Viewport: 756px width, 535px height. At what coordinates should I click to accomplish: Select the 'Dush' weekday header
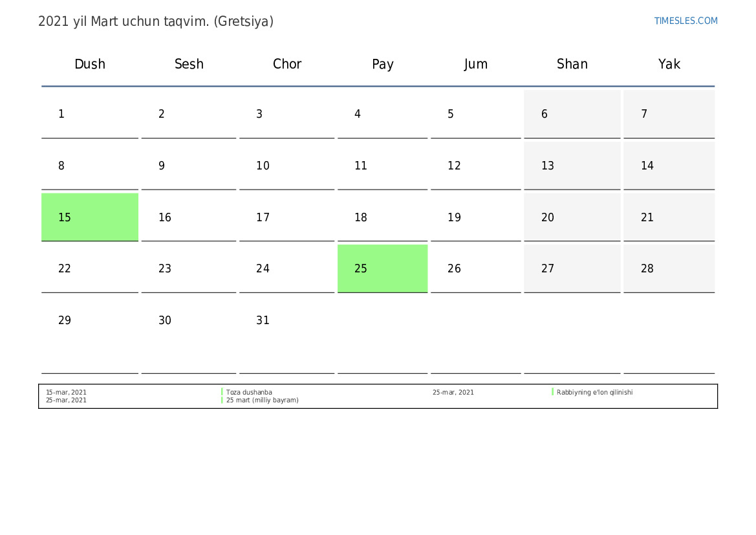click(90, 64)
